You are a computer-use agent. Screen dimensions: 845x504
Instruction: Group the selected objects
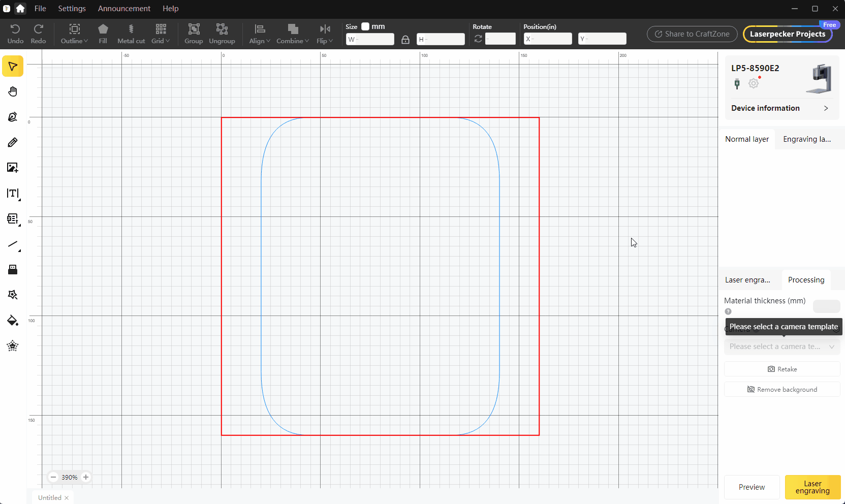194,34
